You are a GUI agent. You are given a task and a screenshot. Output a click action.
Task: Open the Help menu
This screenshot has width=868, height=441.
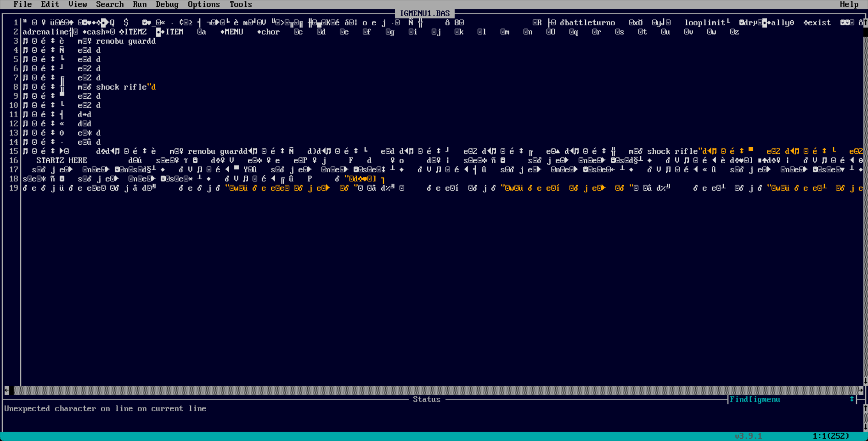(x=849, y=4)
